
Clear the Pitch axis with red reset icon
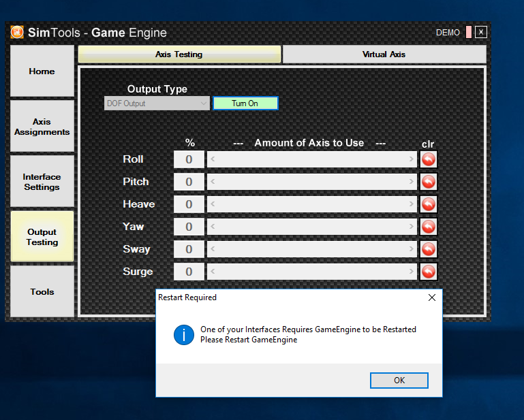429,182
